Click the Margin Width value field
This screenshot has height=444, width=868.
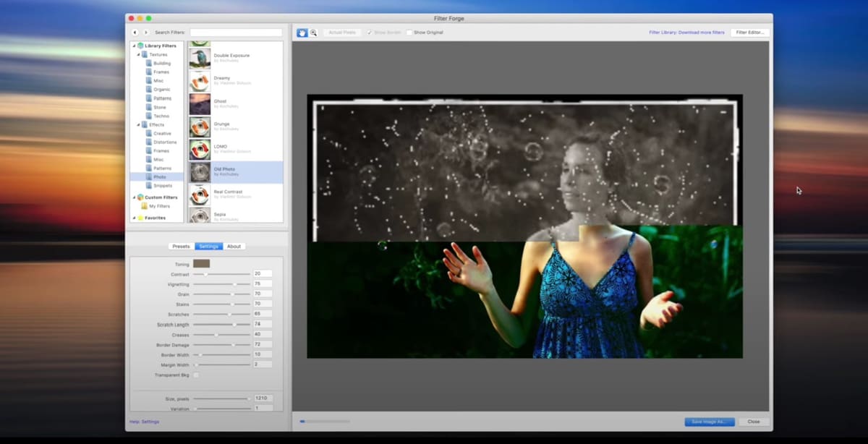click(263, 364)
